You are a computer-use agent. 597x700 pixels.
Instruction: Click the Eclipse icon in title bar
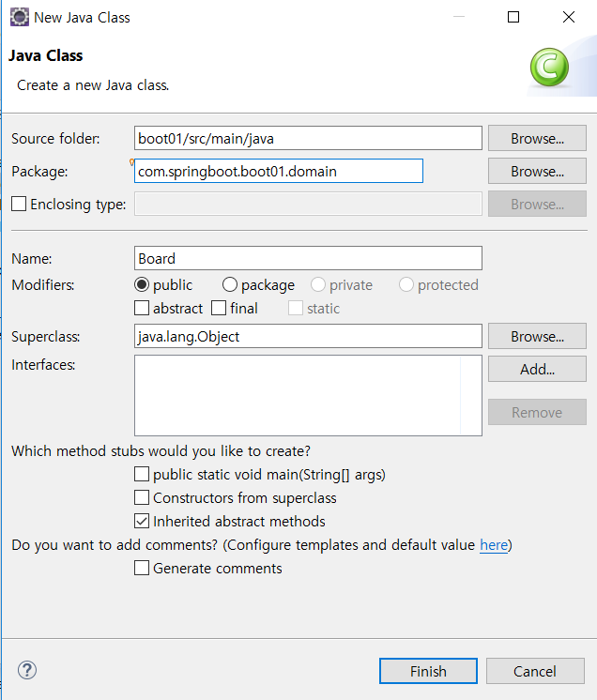(19, 18)
